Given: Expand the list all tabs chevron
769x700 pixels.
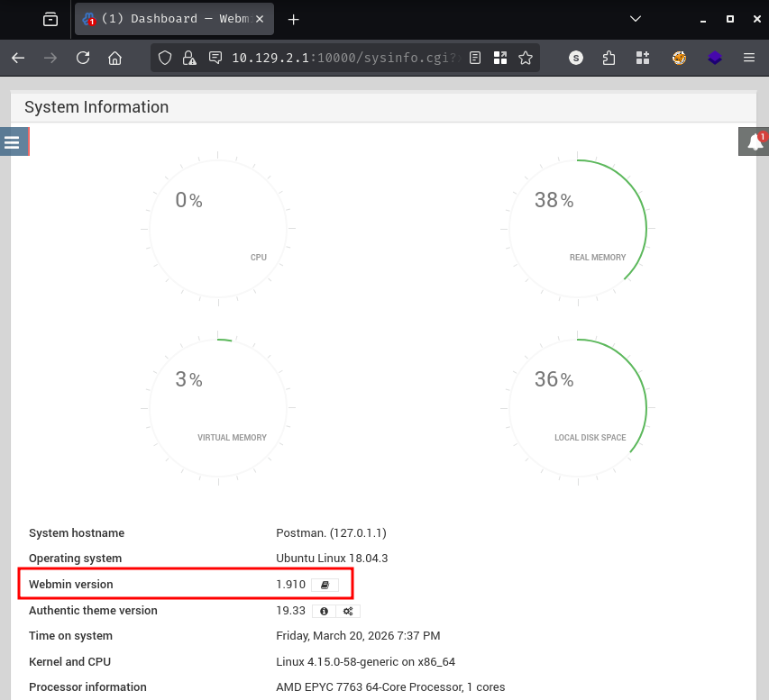Looking at the screenshot, I should 636,19.
